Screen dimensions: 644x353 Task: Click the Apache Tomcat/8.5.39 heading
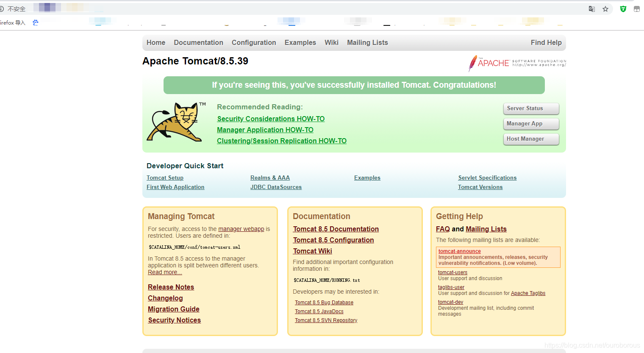coord(195,61)
